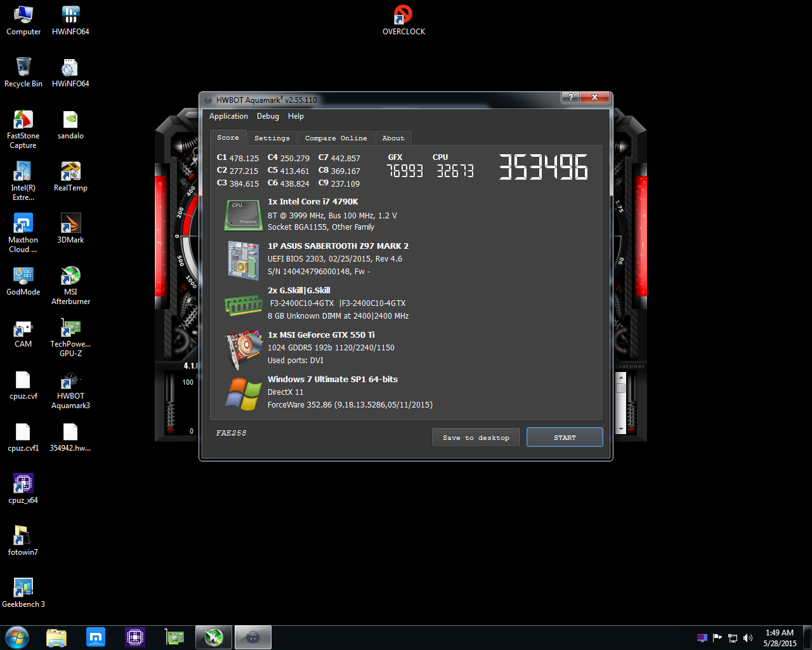Launch Maxthon Cloud browser shortcut
This screenshot has height=650, width=812.
tap(23, 234)
